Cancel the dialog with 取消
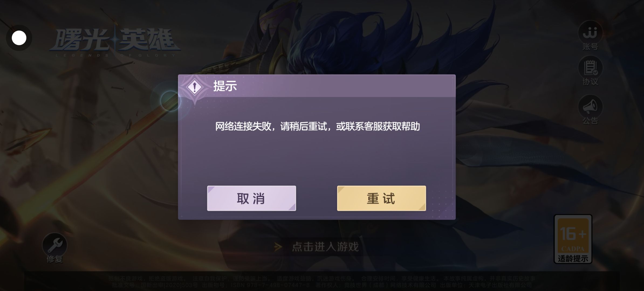This screenshot has width=644, height=291. tap(251, 198)
